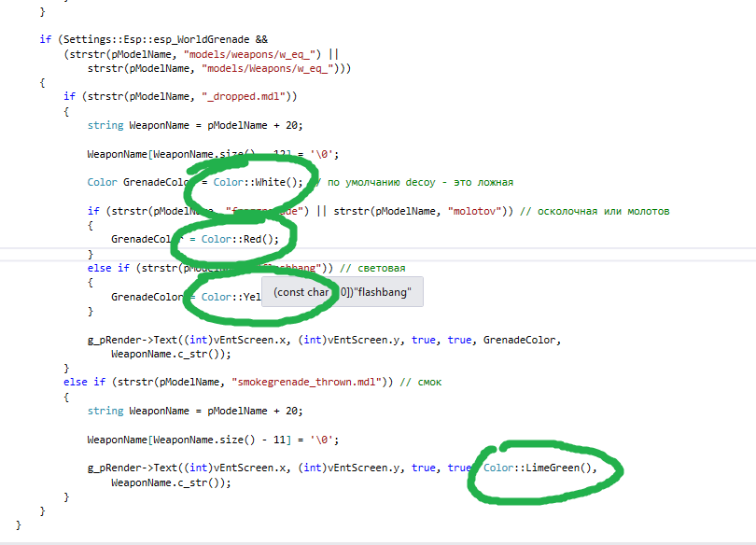
Task: Click the "else if" keyword before flashbang check
Action: [108, 268]
